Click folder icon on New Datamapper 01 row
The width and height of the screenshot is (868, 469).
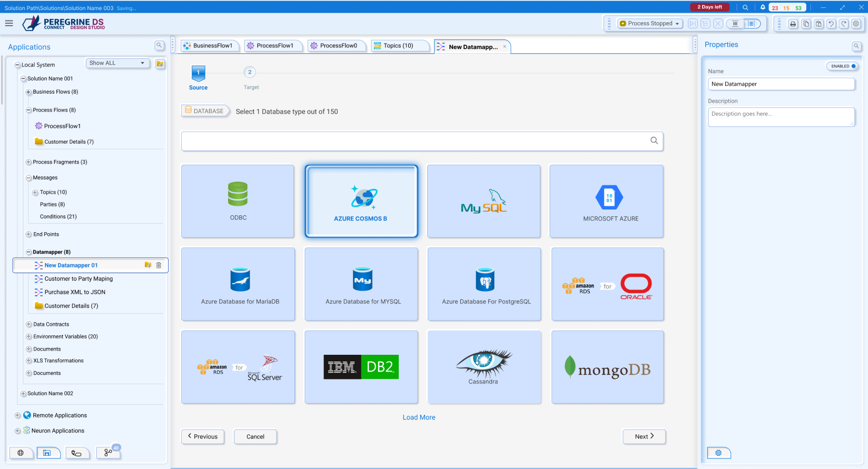tap(148, 265)
